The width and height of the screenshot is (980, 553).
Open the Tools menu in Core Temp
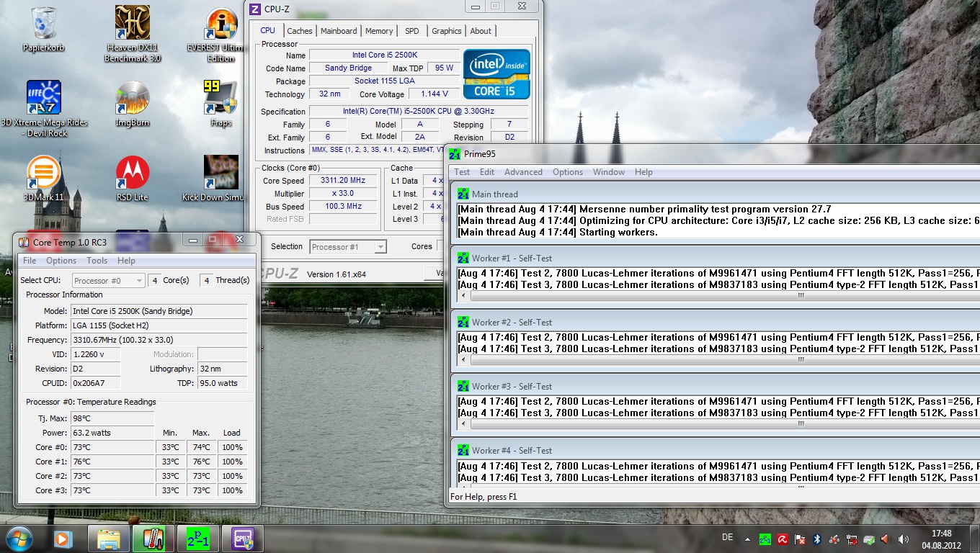[97, 261]
